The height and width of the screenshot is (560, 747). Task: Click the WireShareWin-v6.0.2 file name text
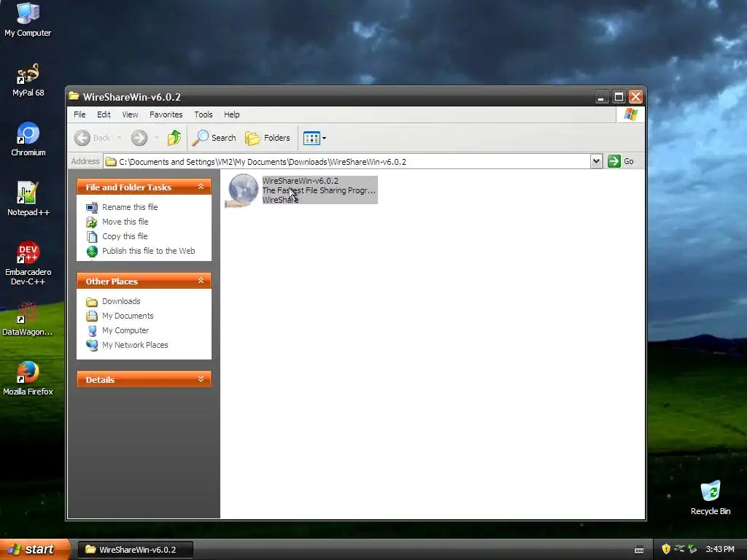tap(300, 181)
